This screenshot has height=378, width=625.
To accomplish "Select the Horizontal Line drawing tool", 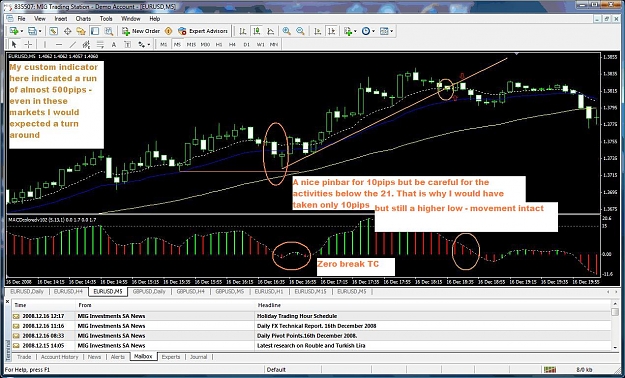I will coord(59,45).
